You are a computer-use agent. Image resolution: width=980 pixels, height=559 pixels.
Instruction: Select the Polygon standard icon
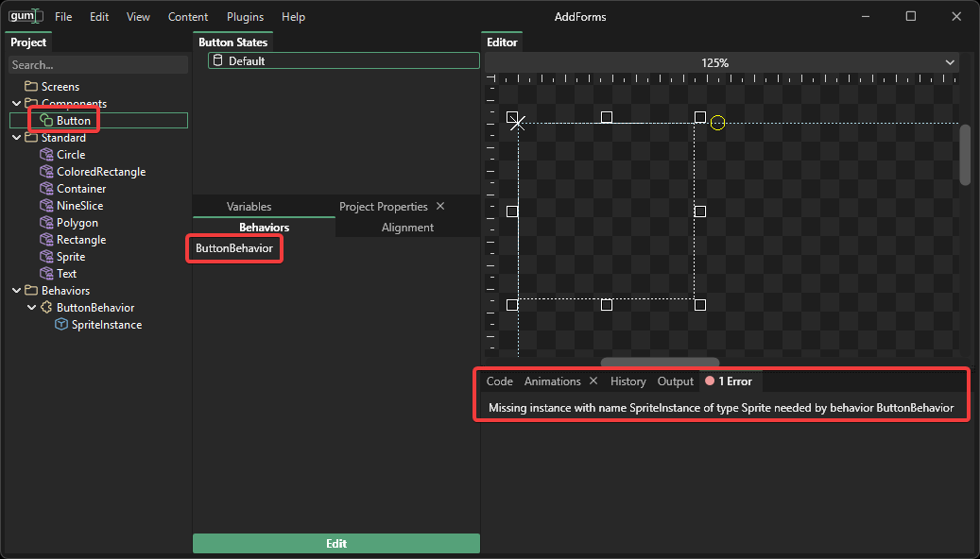(47, 223)
